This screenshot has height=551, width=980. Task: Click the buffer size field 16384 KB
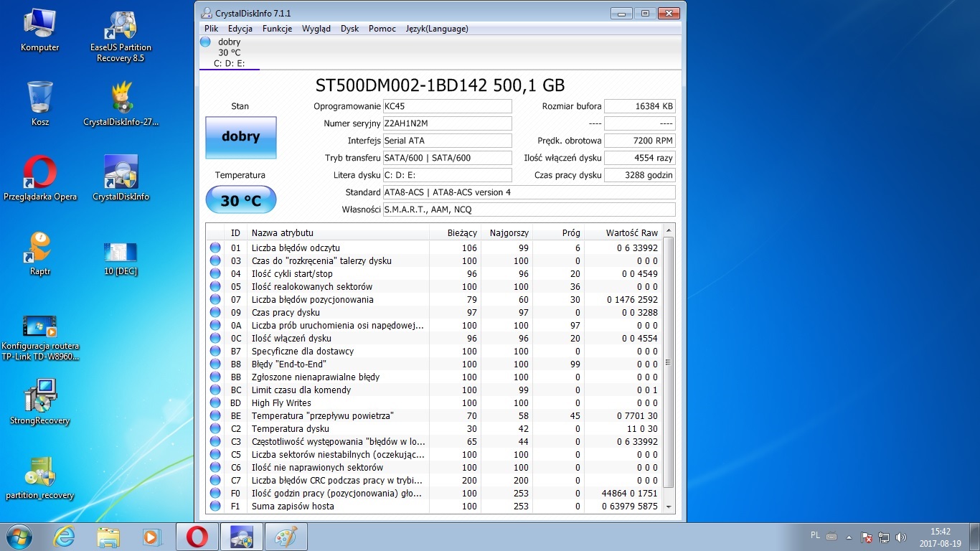click(640, 106)
